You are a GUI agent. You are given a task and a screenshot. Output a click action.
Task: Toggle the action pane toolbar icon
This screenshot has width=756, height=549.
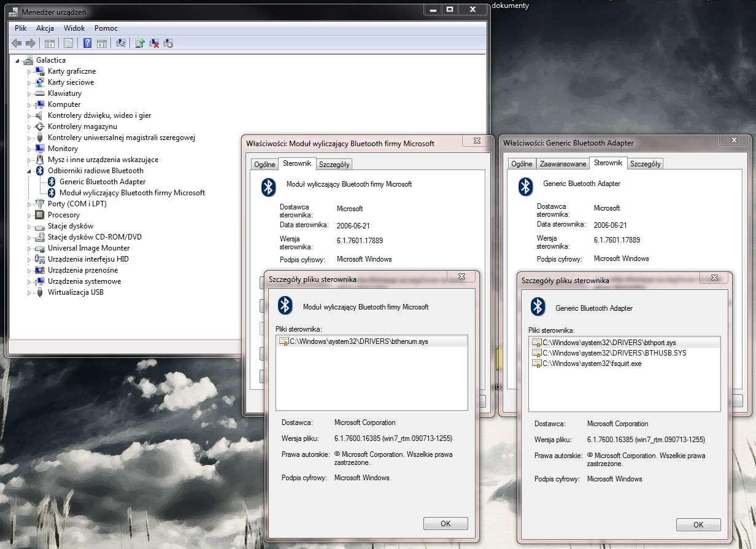pyautogui.click(x=102, y=43)
